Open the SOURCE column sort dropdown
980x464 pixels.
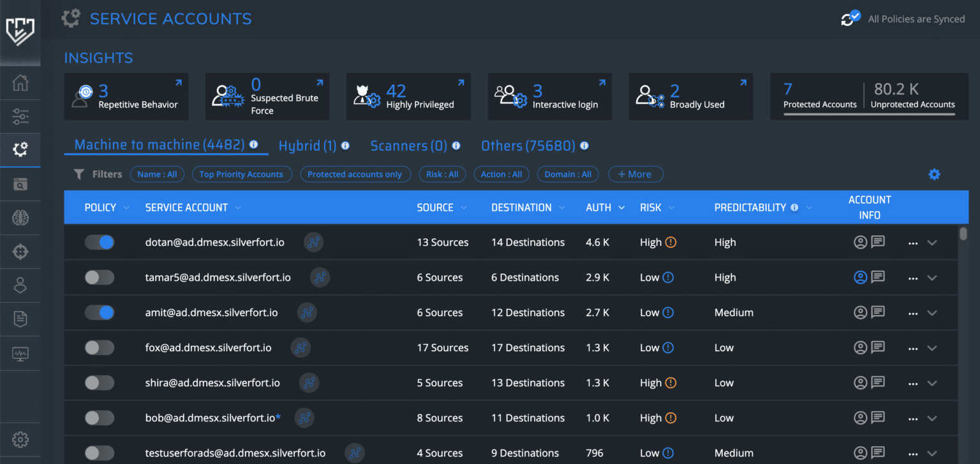[x=463, y=207]
